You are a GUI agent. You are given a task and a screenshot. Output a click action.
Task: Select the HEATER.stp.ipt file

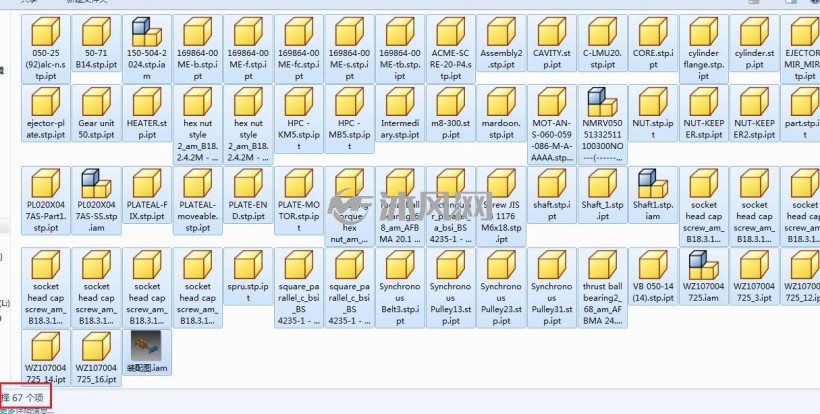click(147, 113)
